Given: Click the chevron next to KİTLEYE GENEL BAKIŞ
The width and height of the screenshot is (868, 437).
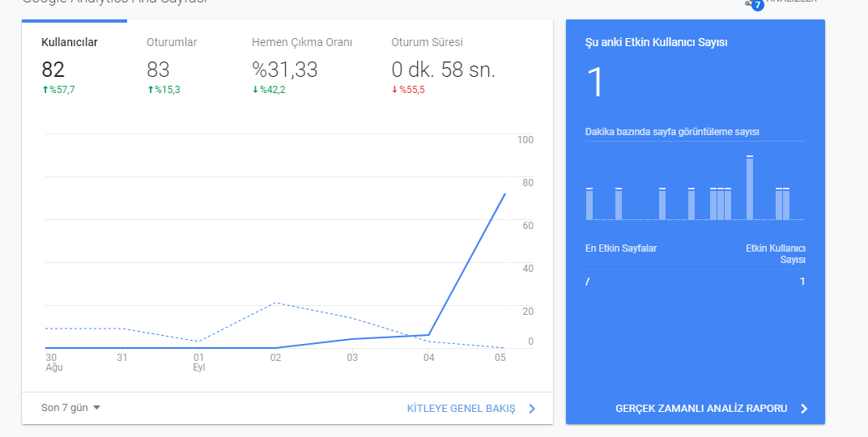Looking at the screenshot, I should [532, 409].
